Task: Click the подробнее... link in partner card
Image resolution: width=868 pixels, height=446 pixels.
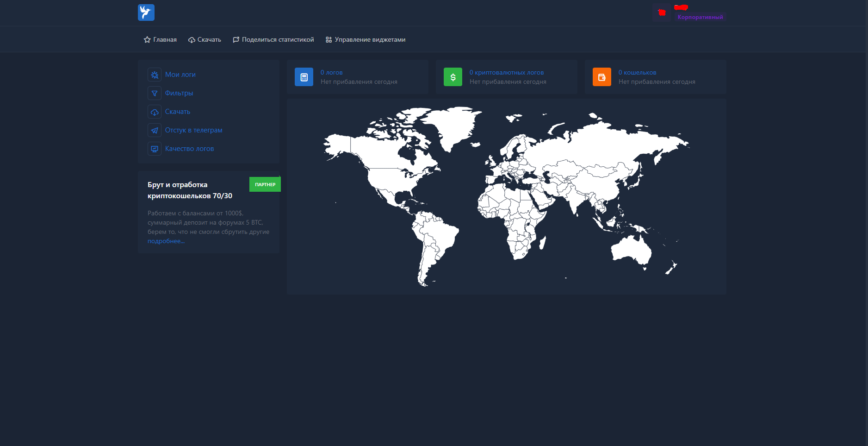Action: [x=166, y=241]
